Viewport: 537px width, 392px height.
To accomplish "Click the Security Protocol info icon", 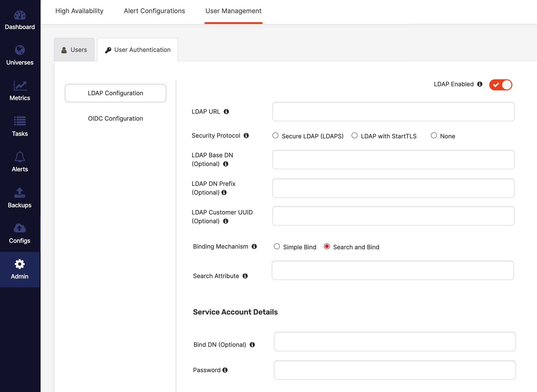I will click(246, 136).
